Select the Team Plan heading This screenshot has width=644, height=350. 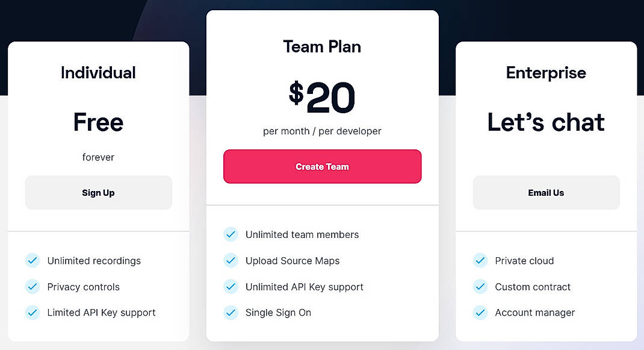pyautogui.click(x=322, y=46)
